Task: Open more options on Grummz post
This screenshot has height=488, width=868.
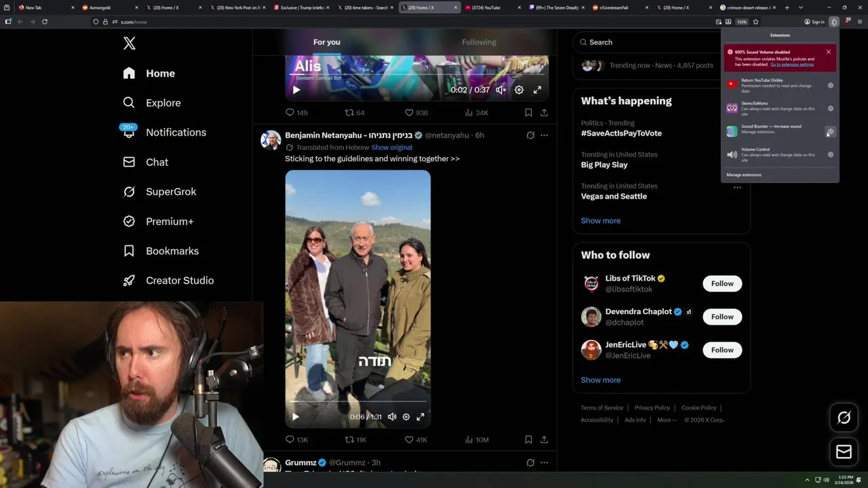Action: coord(544,462)
